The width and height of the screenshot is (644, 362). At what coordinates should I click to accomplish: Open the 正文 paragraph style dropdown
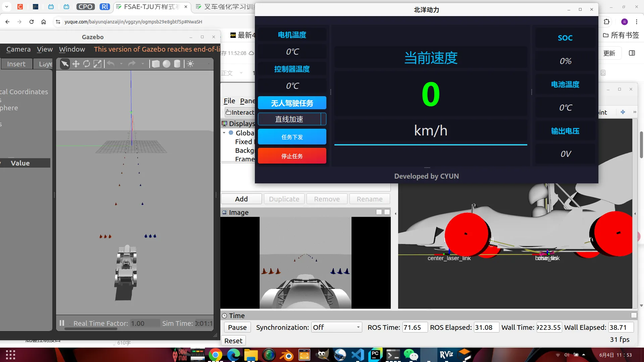coord(231,73)
